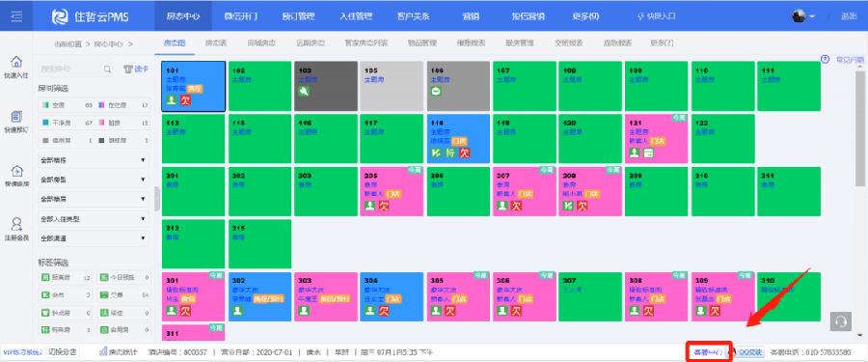Click search magnifier in room number box
The height and width of the screenshot is (362, 868).
tap(107, 70)
